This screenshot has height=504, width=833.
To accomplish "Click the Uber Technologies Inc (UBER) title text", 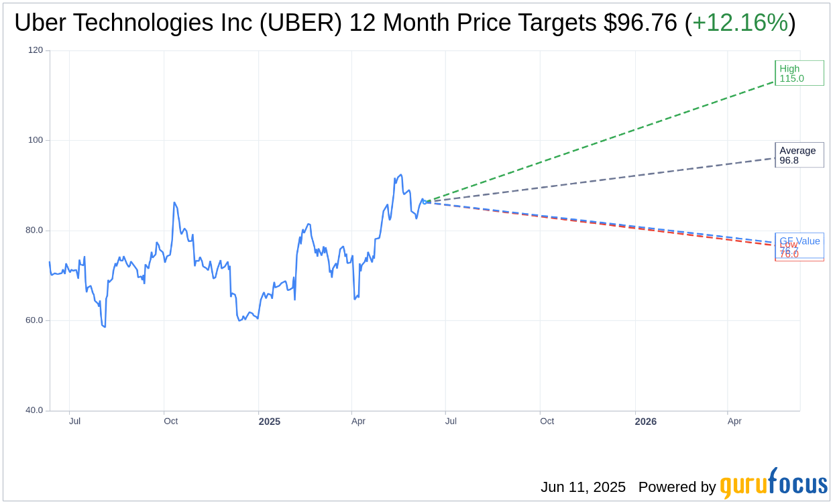I will (x=178, y=23).
